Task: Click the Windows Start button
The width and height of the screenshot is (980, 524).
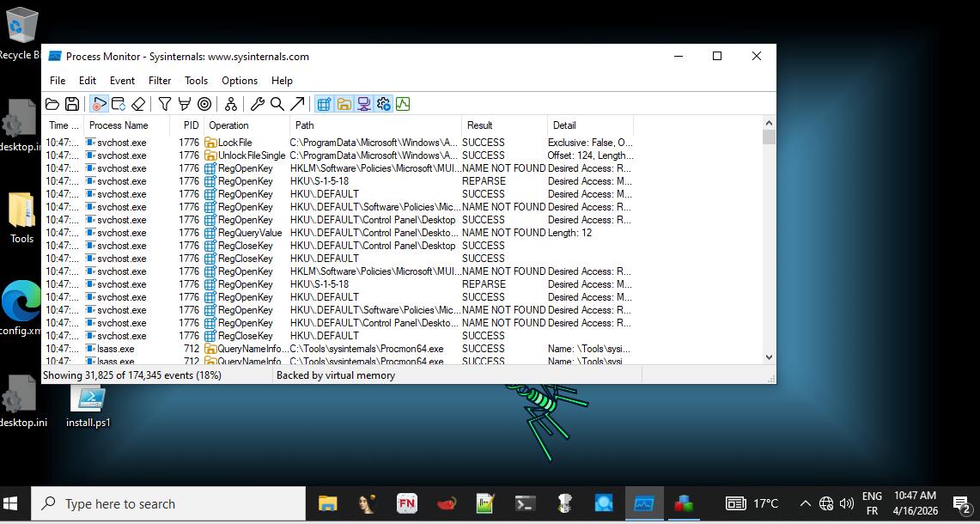Action: point(11,503)
